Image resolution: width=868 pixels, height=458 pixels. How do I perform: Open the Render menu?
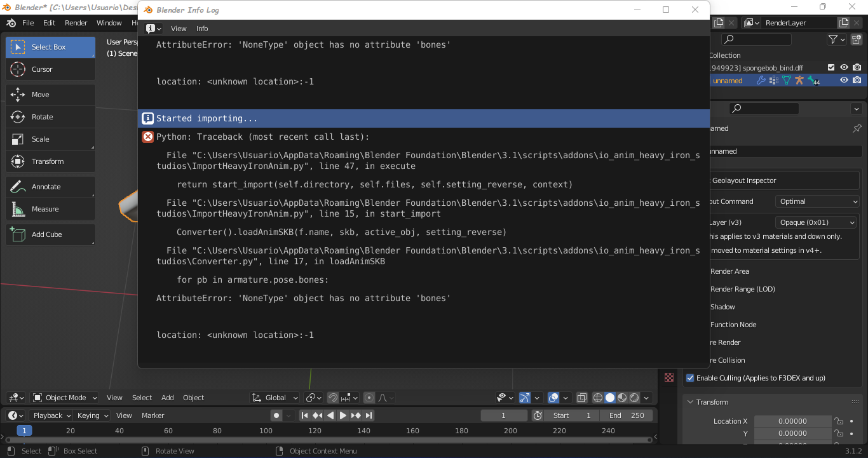pos(76,22)
